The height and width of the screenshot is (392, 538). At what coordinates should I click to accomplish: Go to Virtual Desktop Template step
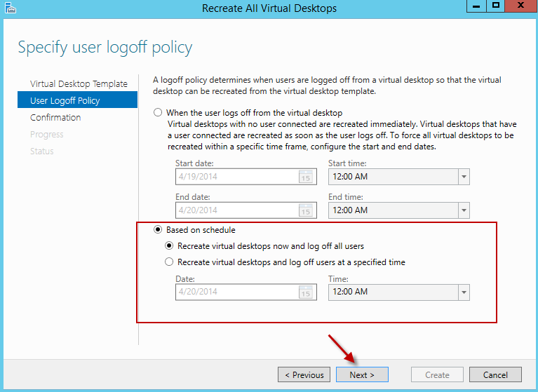coord(79,84)
